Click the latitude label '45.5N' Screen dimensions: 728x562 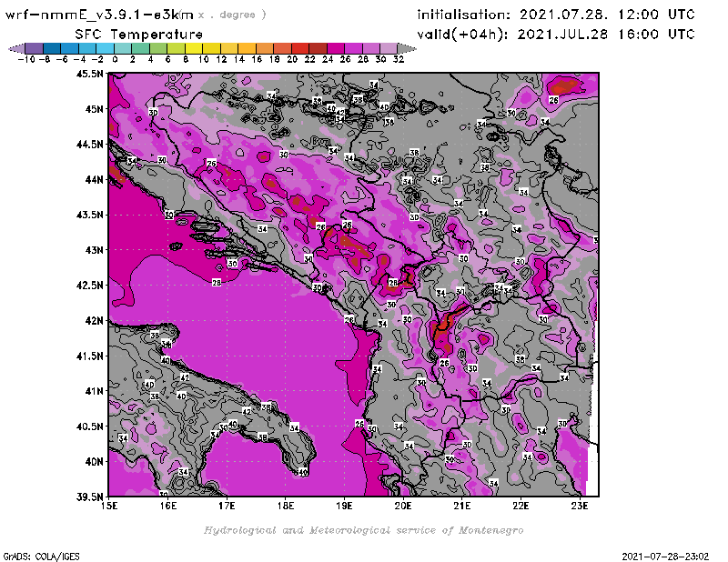90,74
